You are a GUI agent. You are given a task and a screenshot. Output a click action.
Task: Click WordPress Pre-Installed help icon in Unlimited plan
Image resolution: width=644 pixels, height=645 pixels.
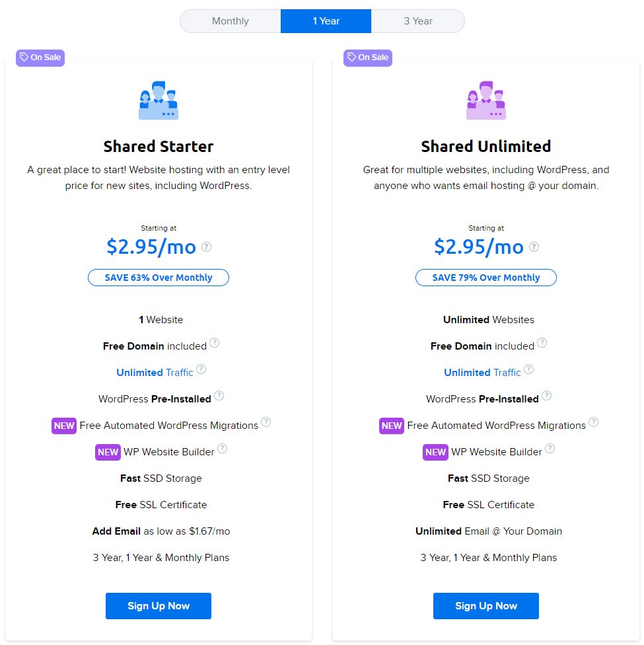(546, 395)
